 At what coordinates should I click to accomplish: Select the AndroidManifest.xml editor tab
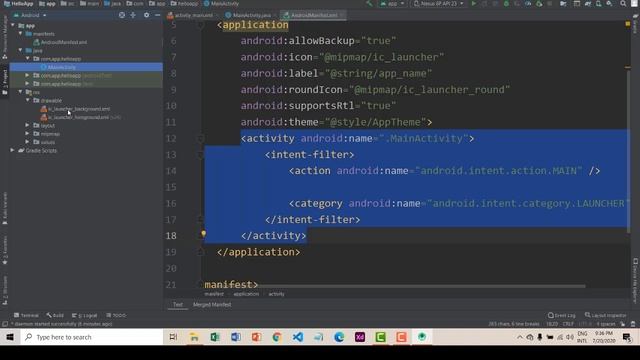[314, 15]
